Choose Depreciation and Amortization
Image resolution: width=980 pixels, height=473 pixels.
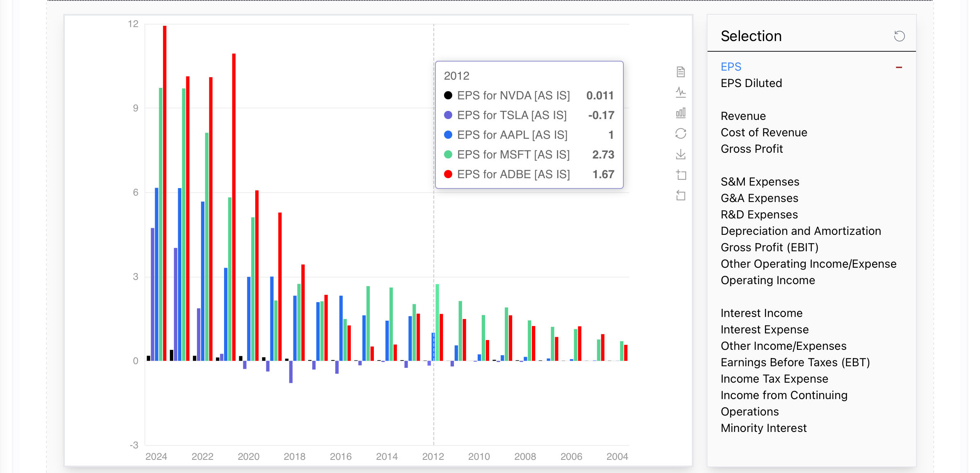tap(801, 231)
